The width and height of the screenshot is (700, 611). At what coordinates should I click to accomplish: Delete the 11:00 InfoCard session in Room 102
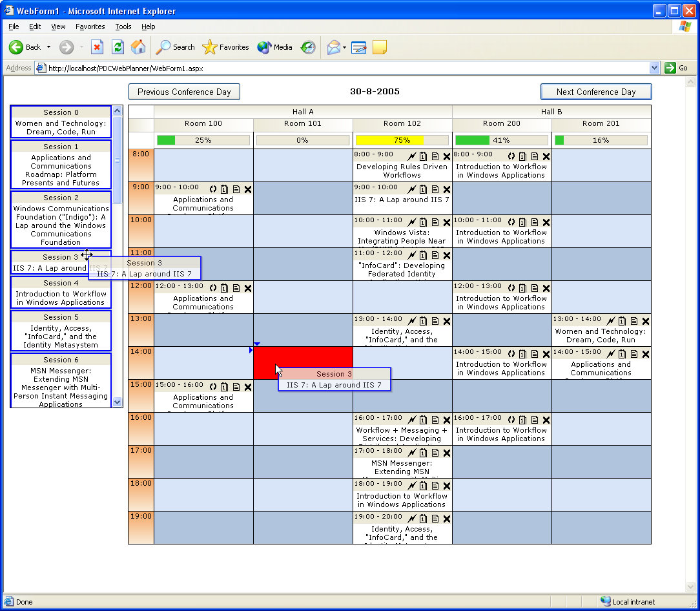[x=446, y=256]
